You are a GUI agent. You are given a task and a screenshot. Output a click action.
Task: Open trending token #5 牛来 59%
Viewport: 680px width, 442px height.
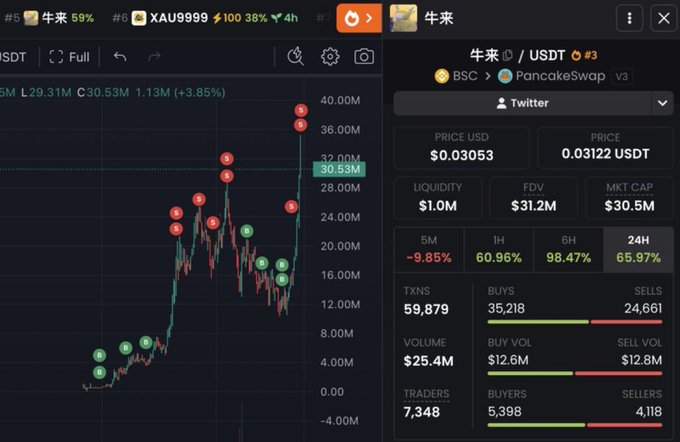49,18
